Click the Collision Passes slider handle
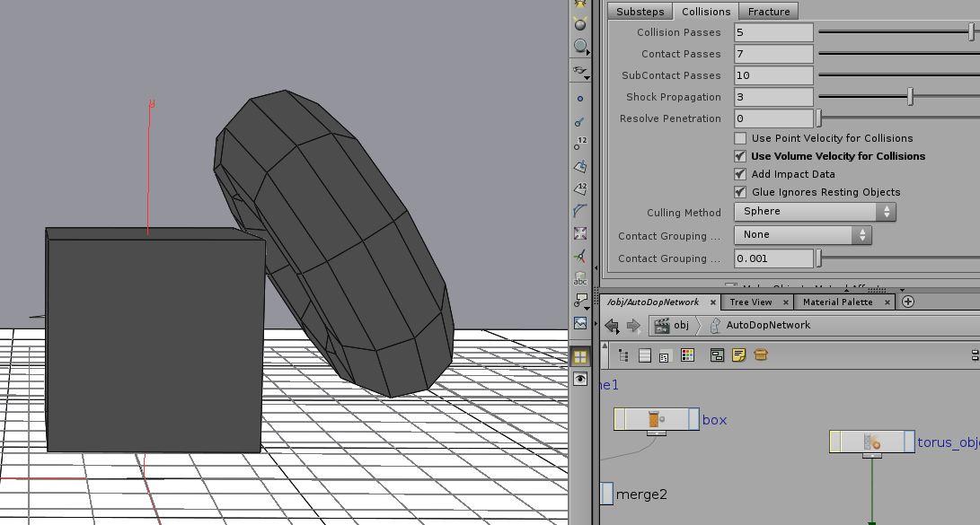980x525 pixels. [971, 31]
